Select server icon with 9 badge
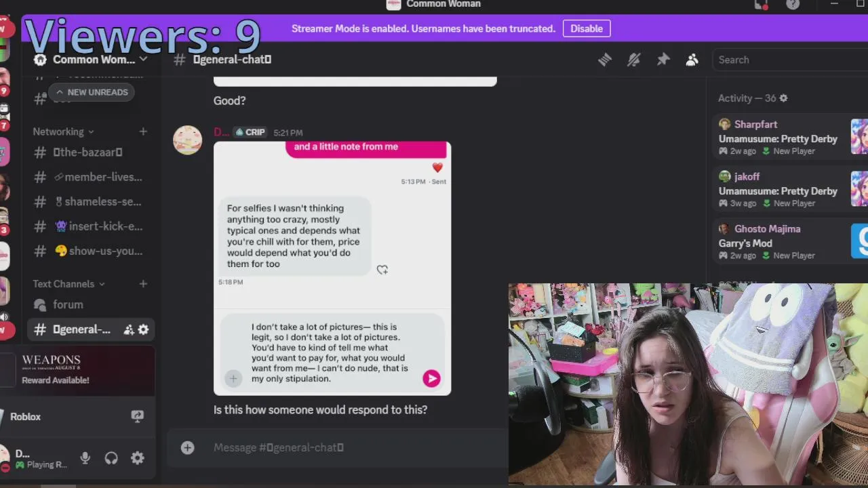868x488 pixels. pos(4,79)
